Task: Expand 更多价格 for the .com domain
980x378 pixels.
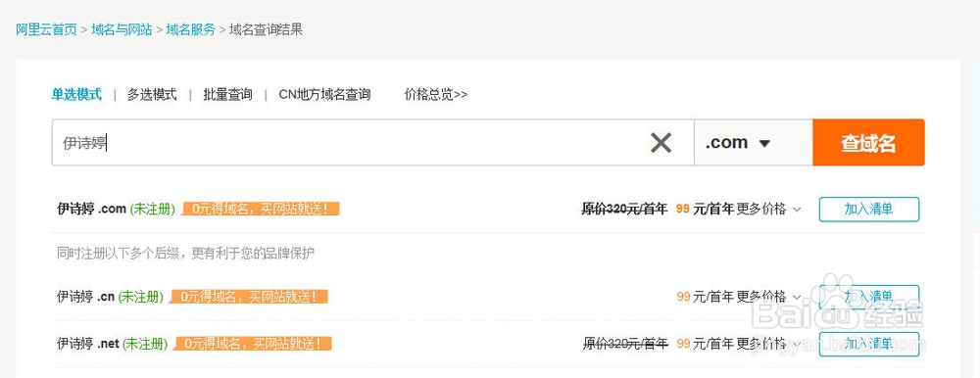Action: tap(768, 210)
